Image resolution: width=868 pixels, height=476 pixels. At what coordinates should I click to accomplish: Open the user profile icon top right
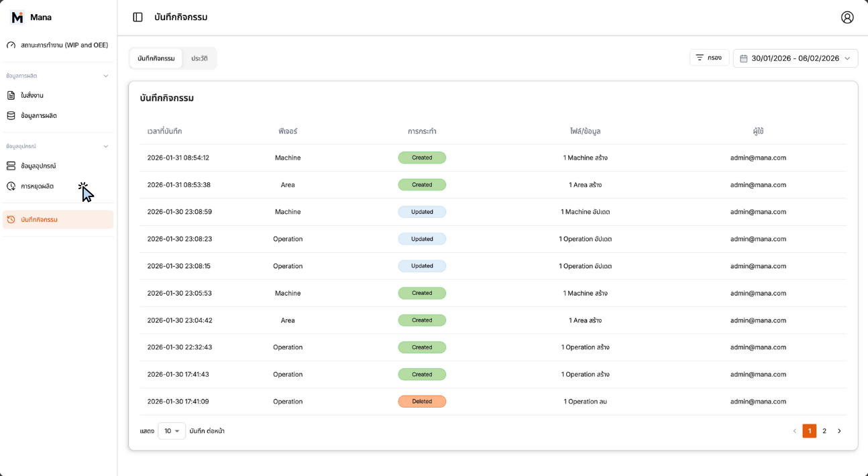click(x=847, y=17)
